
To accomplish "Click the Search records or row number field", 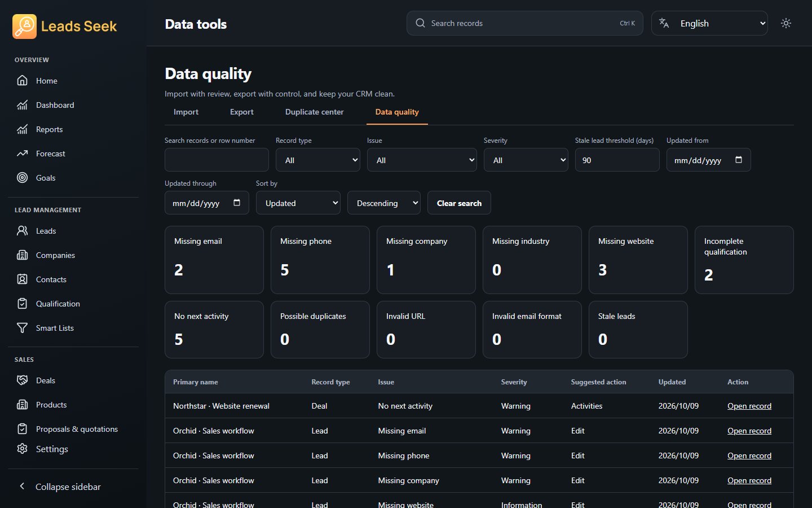I will coord(217,160).
